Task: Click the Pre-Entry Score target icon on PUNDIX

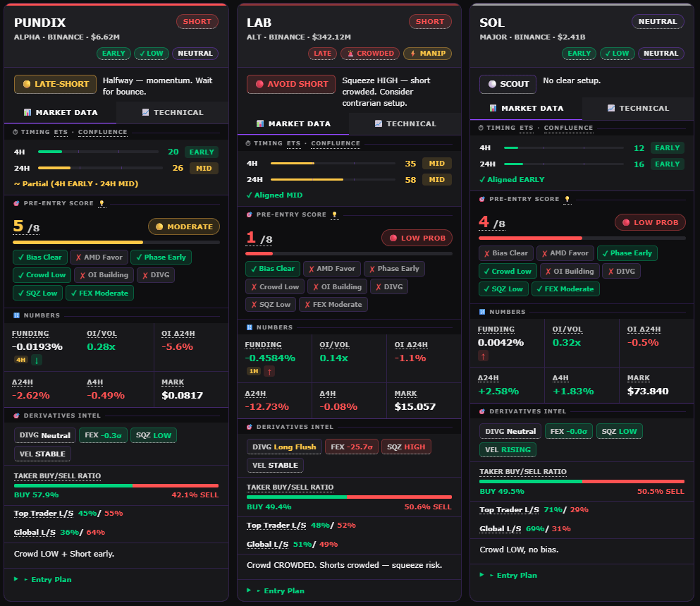Action: click(x=16, y=203)
